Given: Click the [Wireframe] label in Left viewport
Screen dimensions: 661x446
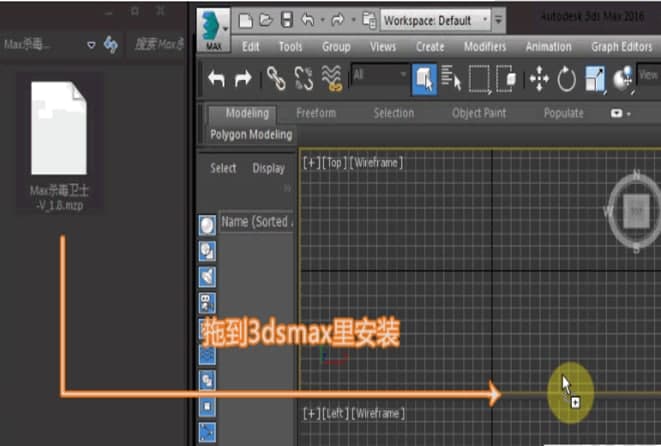Looking at the screenshot, I should pos(378,414).
